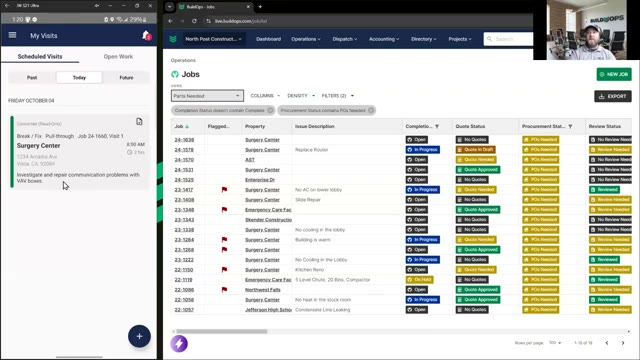Open Jefferson High School property link
The image size is (640, 360).
(268, 310)
